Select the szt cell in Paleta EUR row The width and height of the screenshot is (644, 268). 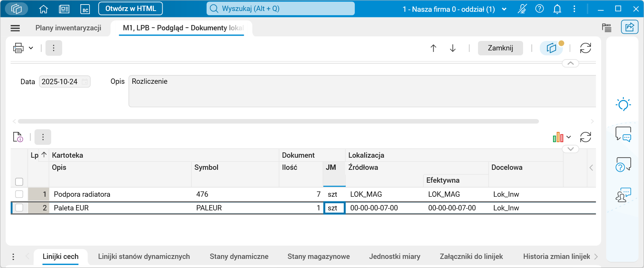point(334,208)
